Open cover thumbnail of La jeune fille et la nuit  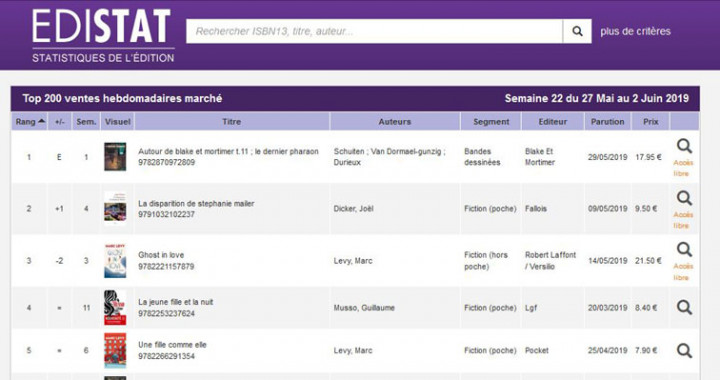pos(115,307)
